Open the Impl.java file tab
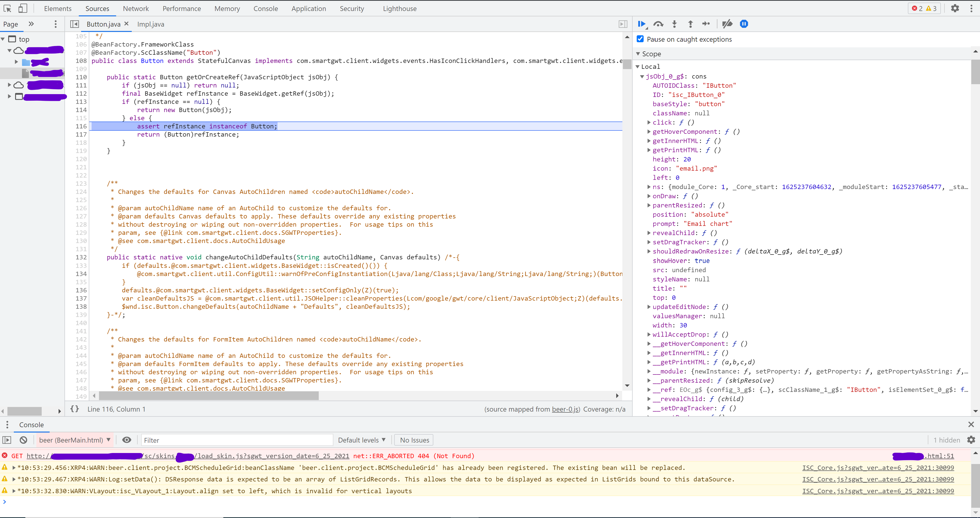Screen dimensions: 980x518 click(x=151, y=24)
